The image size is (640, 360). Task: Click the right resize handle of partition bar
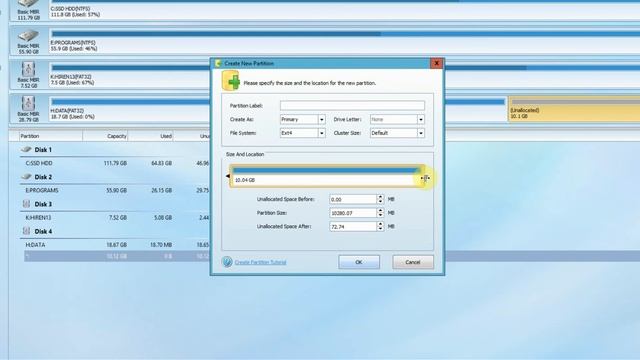tap(425, 178)
